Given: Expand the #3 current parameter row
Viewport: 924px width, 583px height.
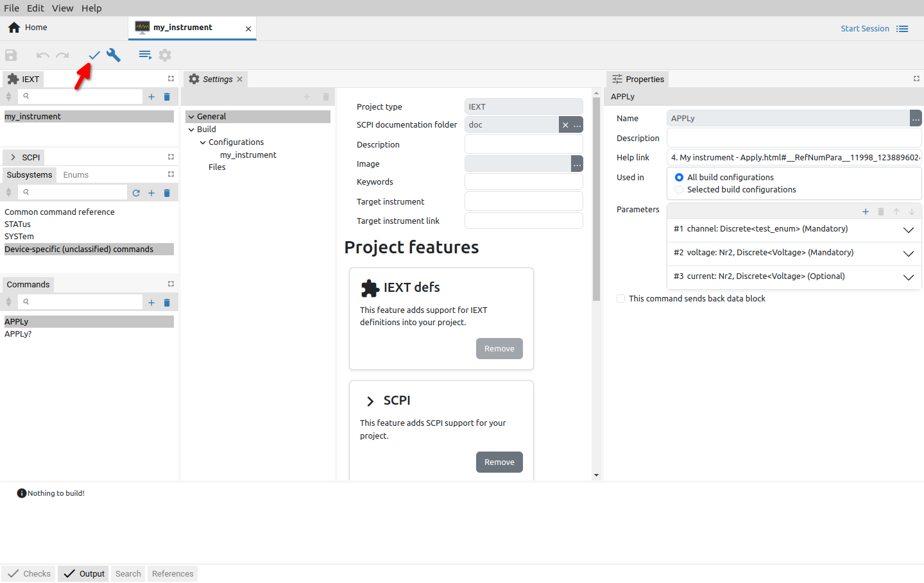Looking at the screenshot, I should [x=908, y=277].
